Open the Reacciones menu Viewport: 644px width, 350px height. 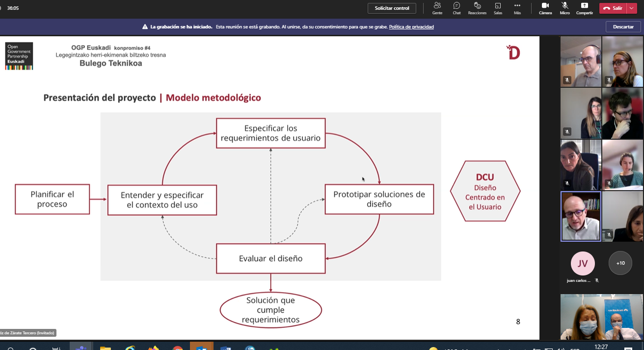click(x=477, y=8)
